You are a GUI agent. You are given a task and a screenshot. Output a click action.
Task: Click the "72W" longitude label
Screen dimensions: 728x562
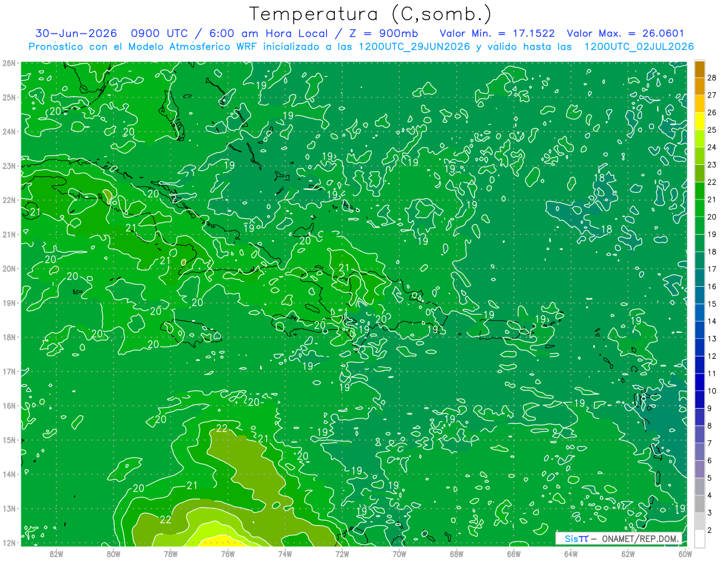(x=342, y=553)
